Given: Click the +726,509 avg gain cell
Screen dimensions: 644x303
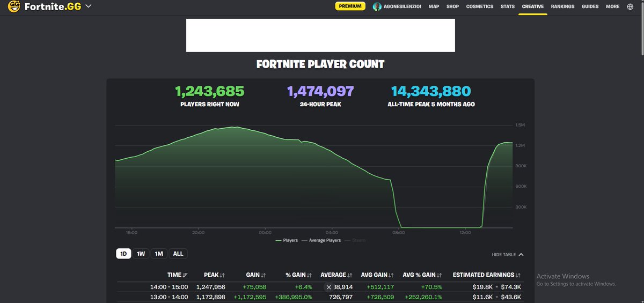Looking at the screenshot, I should [x=380, y=297].
